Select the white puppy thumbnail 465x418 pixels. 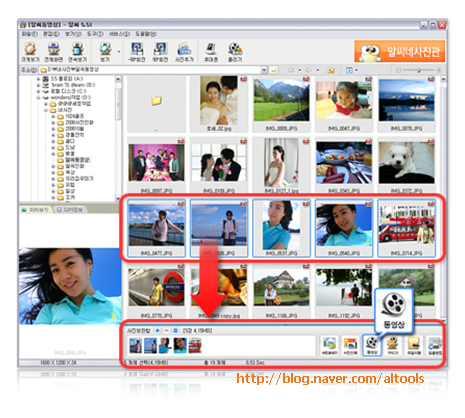(x=406, y=166)
